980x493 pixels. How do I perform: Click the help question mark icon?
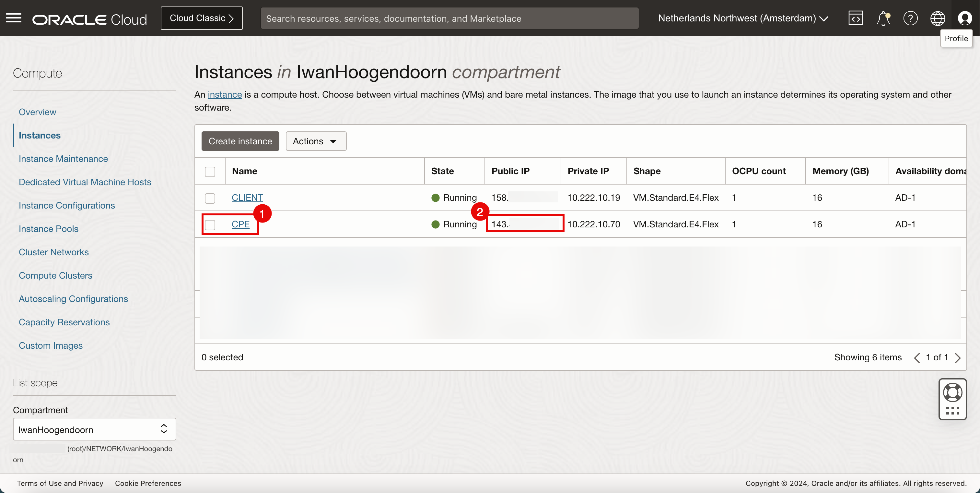point(910,18)
